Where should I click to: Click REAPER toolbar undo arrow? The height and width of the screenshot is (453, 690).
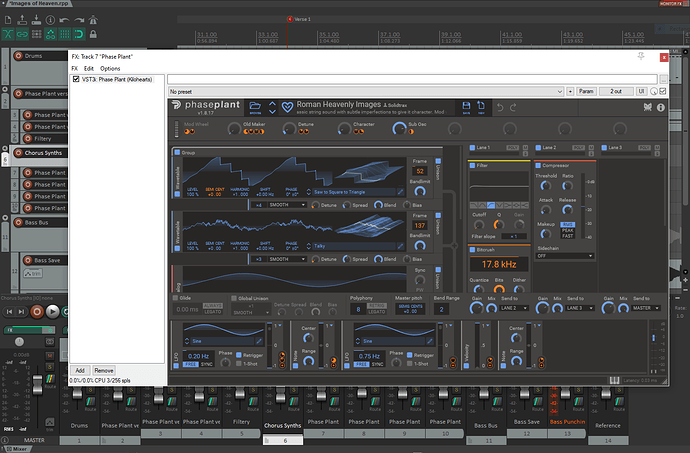[x=64, y=20]
